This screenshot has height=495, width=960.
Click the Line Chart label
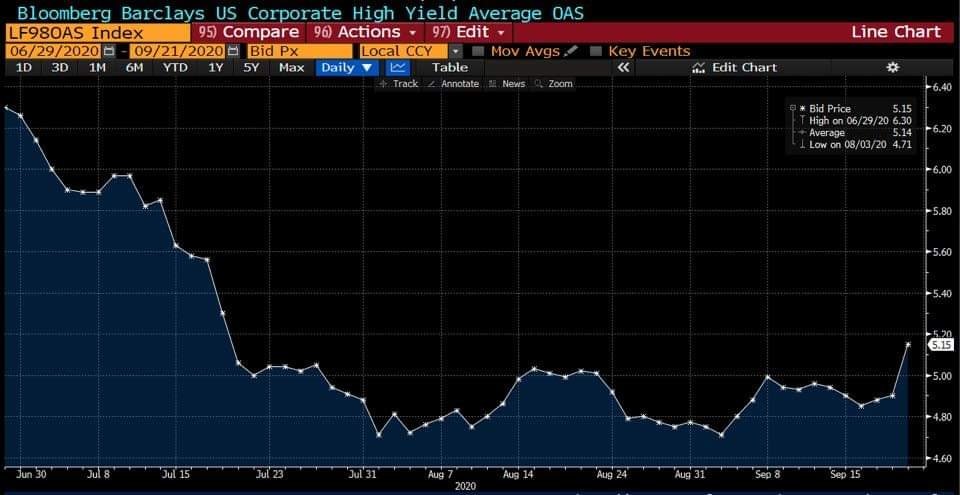coord(895,32)
